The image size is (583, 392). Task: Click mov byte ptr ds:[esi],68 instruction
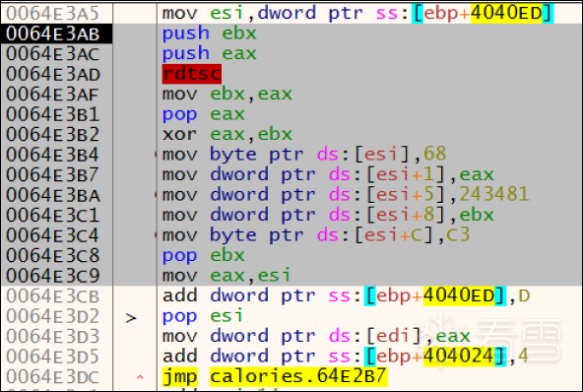point(304,154)
